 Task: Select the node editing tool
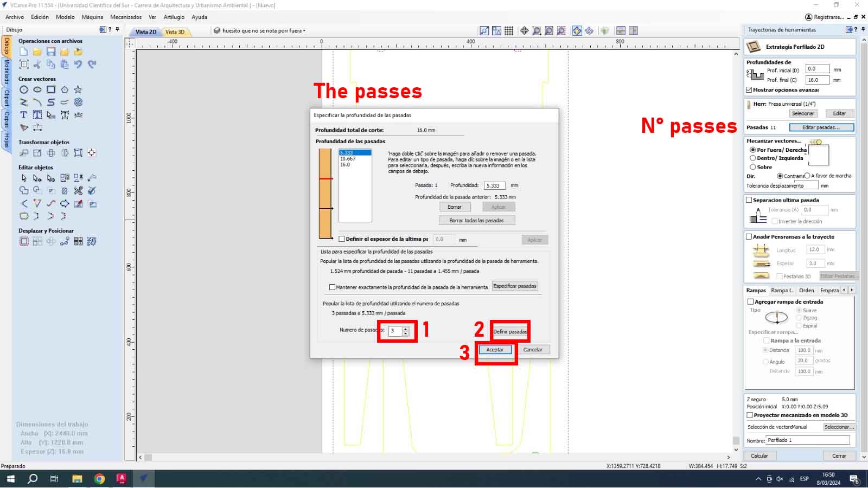(x=37, y=178)
